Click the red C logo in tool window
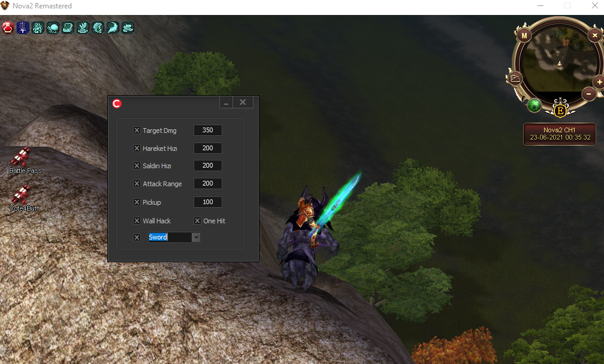The image size is (604, 364). (x=117, y=104)
